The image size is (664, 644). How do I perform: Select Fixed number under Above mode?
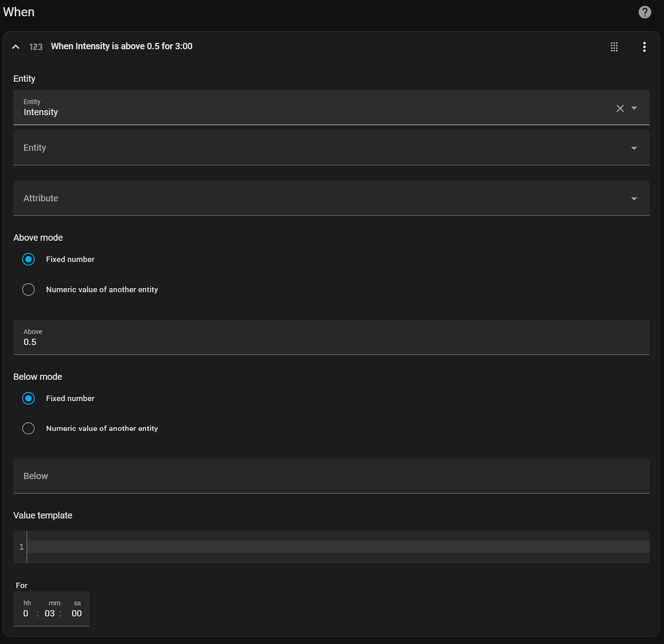coord(29,259)
